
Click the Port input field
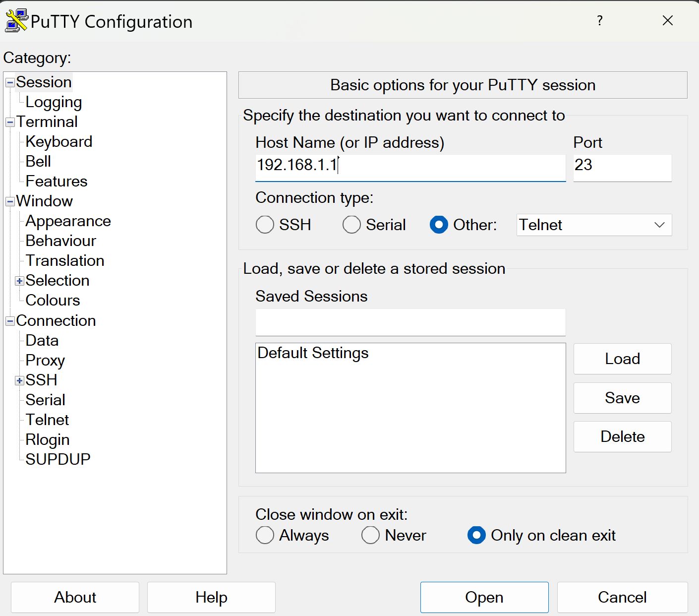coord(623,168)
